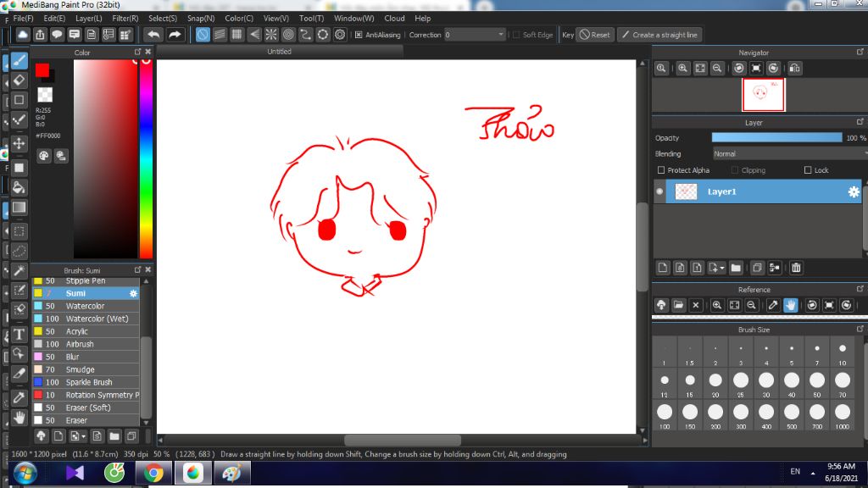Click the Undo arrow in toolbar
The image size is (868, 488).
pos(153,35)
